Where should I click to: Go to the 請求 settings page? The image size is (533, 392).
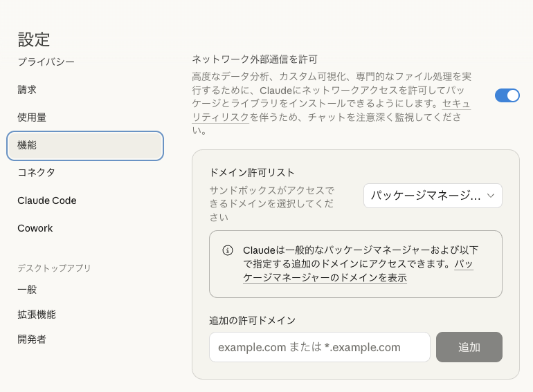[x=27, y=90]
